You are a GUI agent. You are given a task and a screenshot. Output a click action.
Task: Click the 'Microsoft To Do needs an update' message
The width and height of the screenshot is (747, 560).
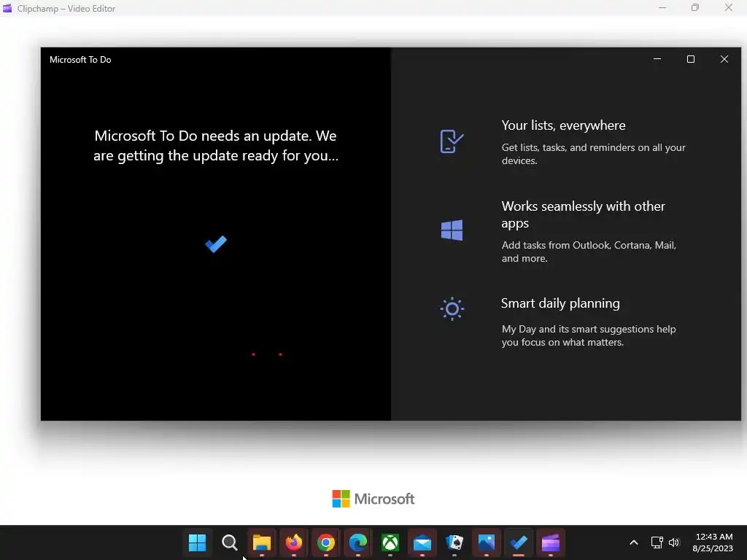coord(216,146)
